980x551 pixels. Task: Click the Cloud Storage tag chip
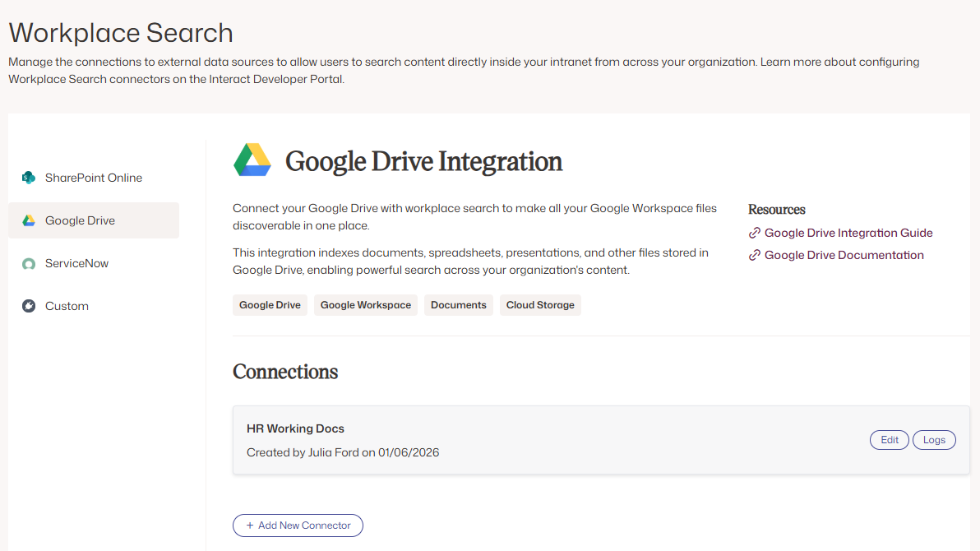click(541, 305)
